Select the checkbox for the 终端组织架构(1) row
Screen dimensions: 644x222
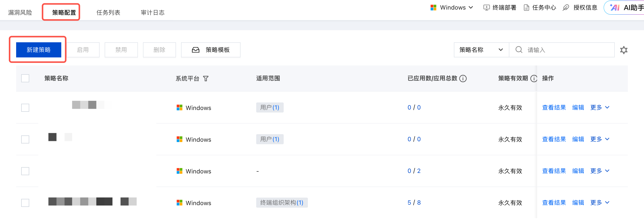coord(25,203)
